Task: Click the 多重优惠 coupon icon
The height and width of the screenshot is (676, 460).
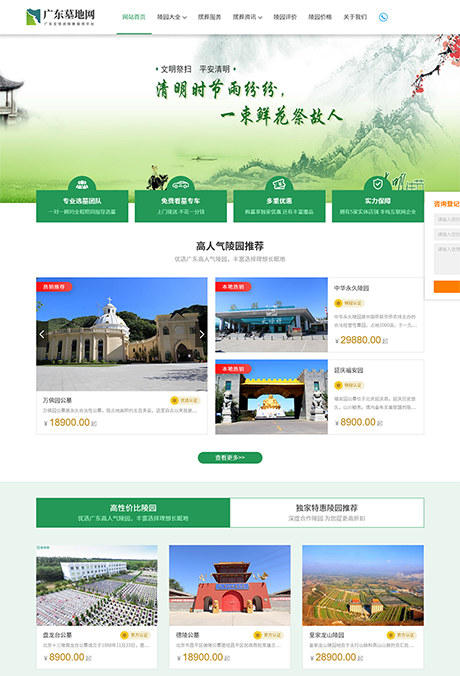Action: coord(279,185)
